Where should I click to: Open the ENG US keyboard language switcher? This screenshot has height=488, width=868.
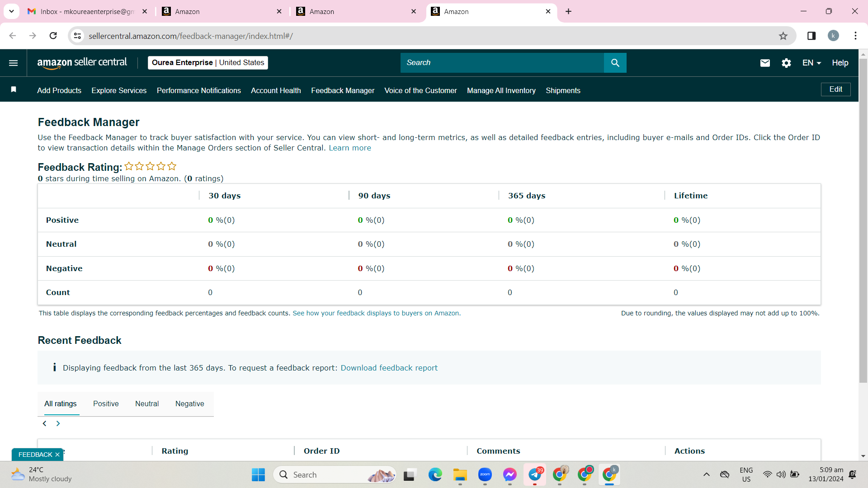click(x=746, y=474)
